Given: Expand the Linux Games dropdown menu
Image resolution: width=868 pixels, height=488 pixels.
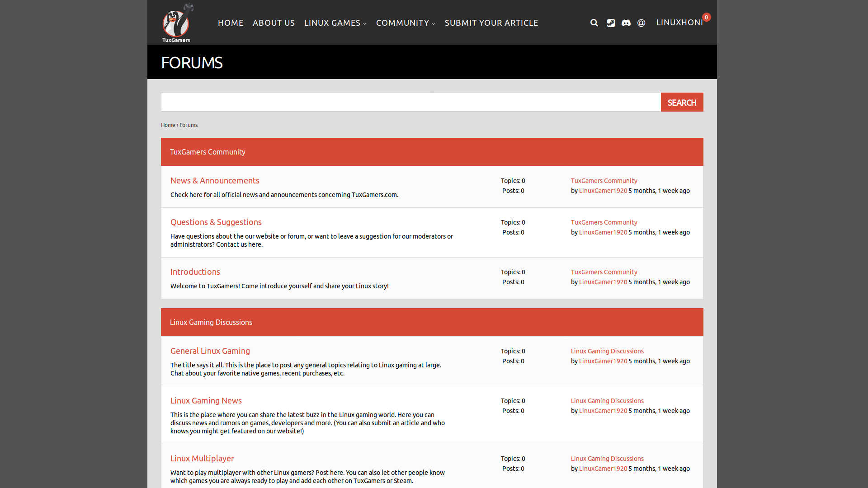Looking at the screenshot, I should 335,23.
